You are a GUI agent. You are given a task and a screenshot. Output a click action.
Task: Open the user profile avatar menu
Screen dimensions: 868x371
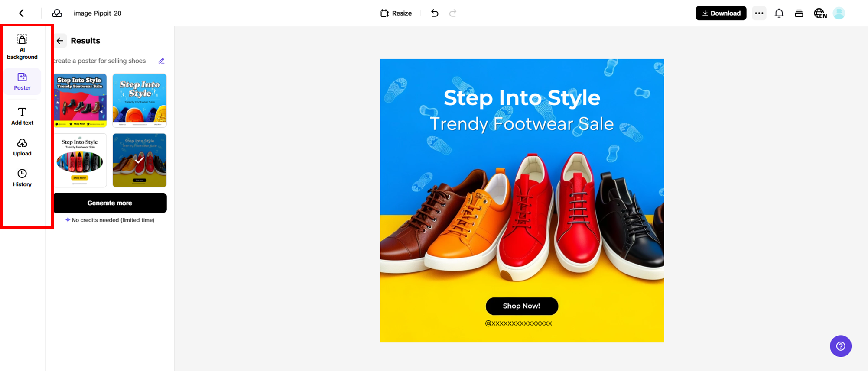coord(839,13)
